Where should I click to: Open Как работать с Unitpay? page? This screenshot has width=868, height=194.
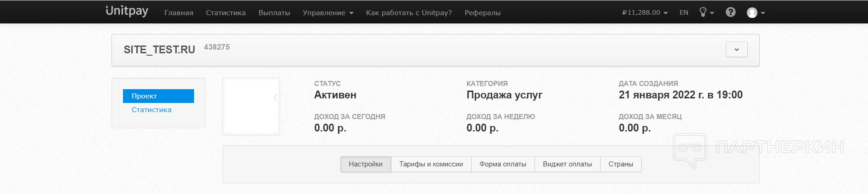pos(409,13)
